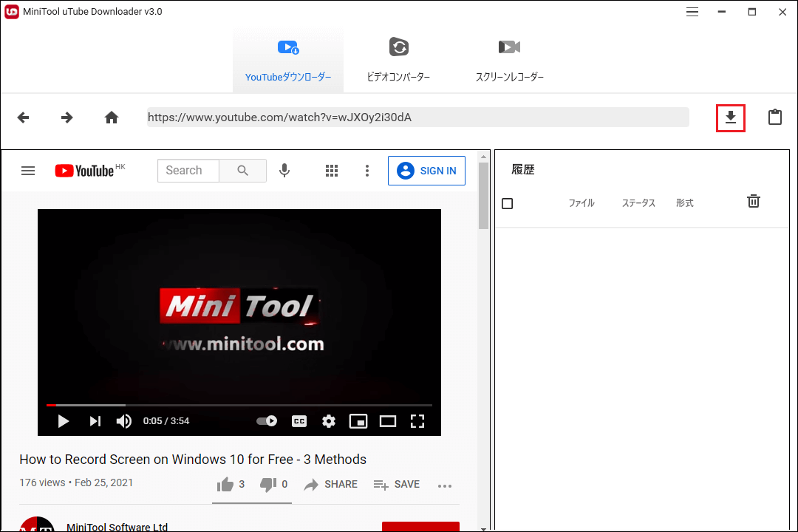Click the red download arrow icon
This screenshot has height=532, width=798.
(730, 117)
